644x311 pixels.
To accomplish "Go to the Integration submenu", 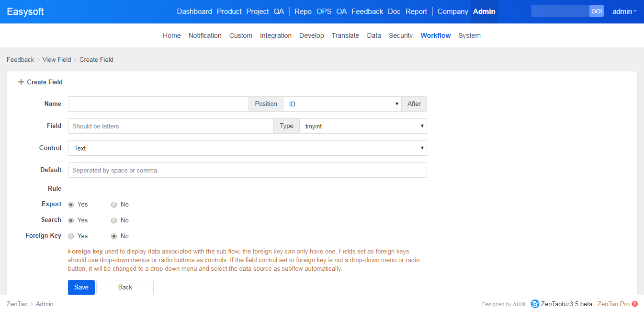I will point(275,35).
